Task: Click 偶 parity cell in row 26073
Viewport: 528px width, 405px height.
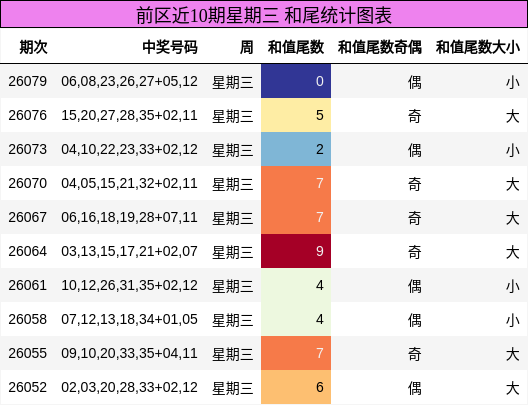Action: (x=415, y=150)
